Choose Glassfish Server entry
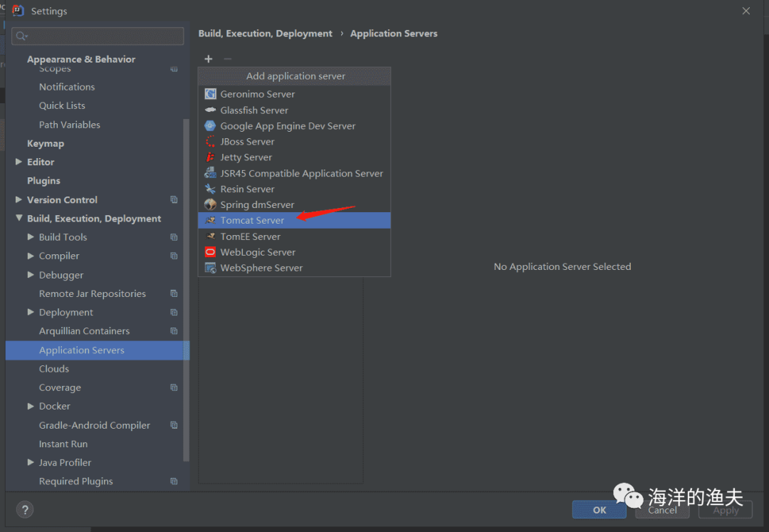The width and height of the screenshot is (769, 532). pyautogui.click(x=294, y=110)
